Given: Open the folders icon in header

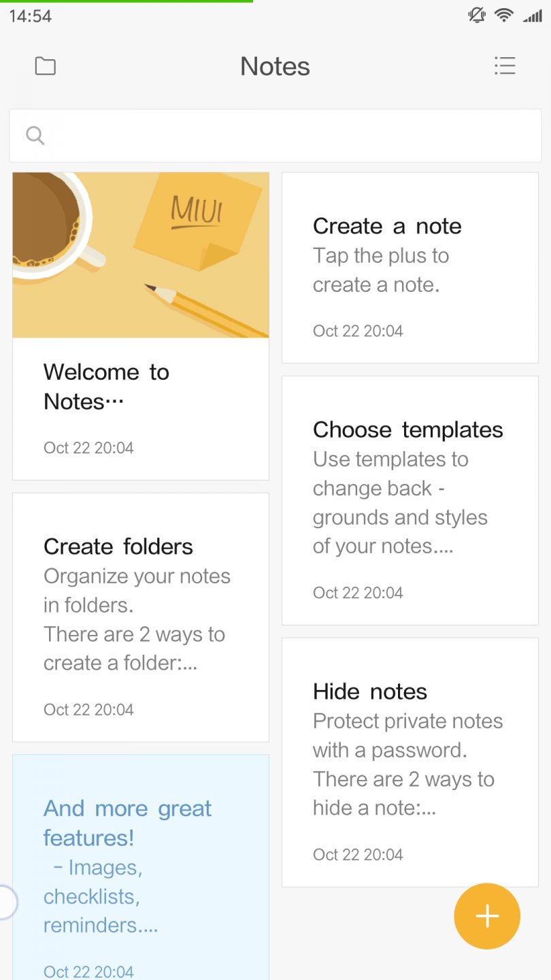Looking at the screenshot, I should click(45, 66).
